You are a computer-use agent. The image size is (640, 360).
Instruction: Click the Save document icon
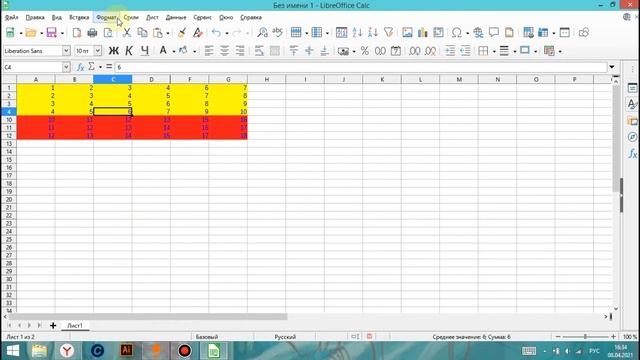51,33
